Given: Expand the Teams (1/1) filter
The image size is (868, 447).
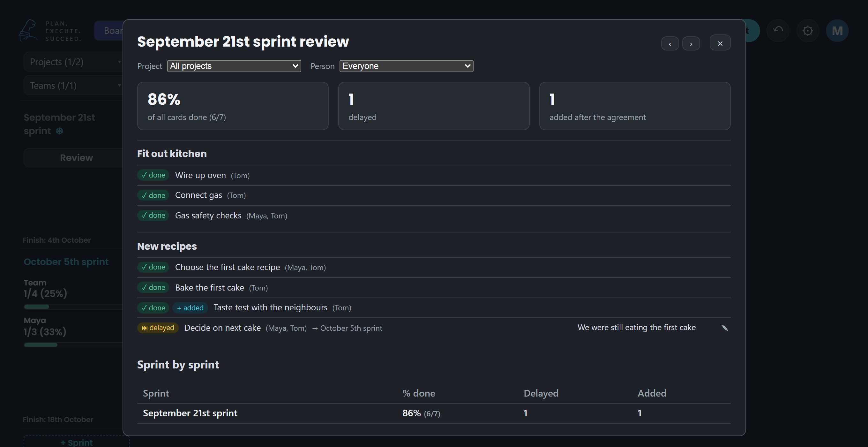Looking at the screenshot, I should tap(73, 86).
